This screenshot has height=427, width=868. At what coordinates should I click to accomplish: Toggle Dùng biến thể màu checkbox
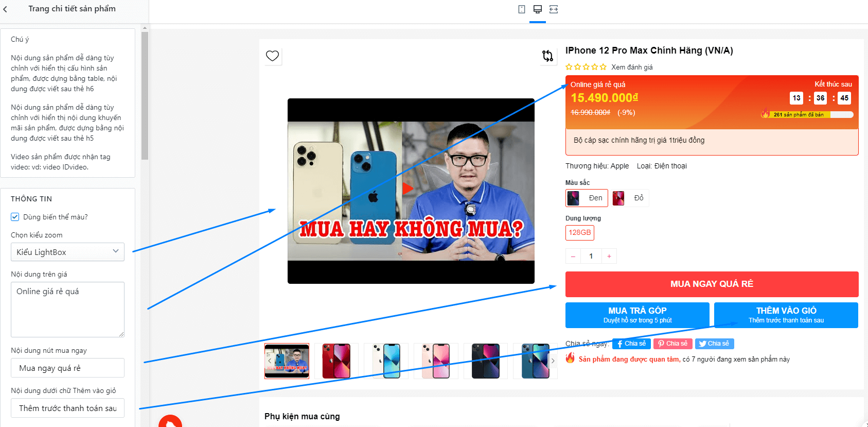click(x=15, y=217)
